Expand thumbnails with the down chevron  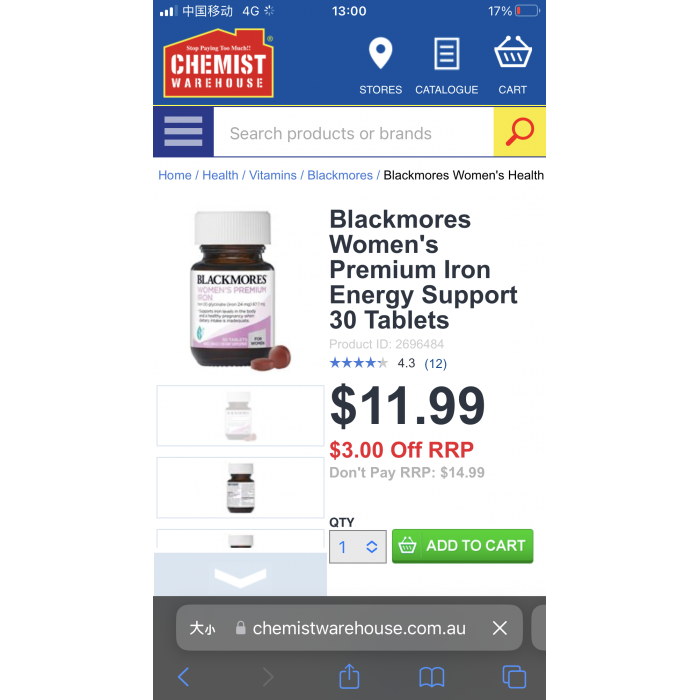click(240, 575)
